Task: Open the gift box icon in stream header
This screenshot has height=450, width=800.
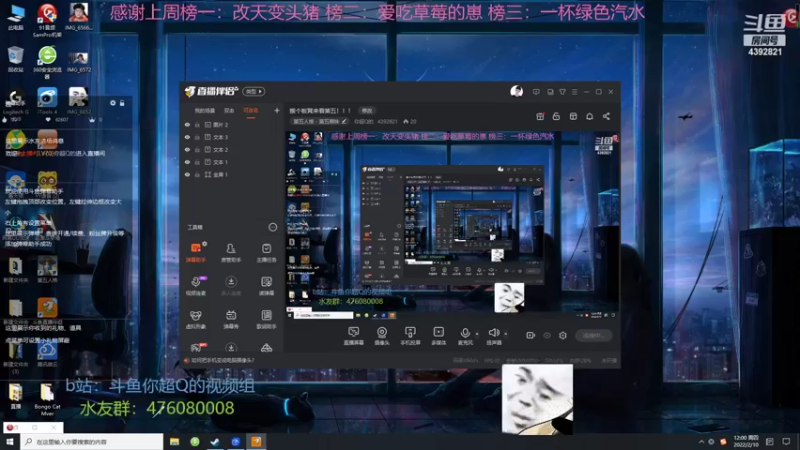Action: click(x=540, y=116)
